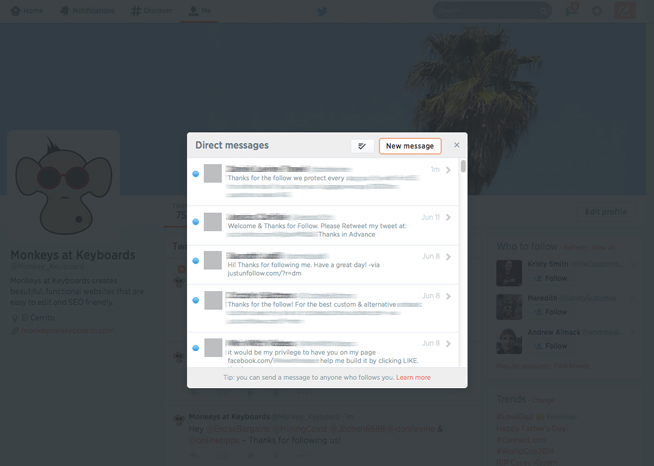Click unread dot beside 'Hi! Thanks for following me'
This screenshot has height=466, width=654.
coord(196,261)
